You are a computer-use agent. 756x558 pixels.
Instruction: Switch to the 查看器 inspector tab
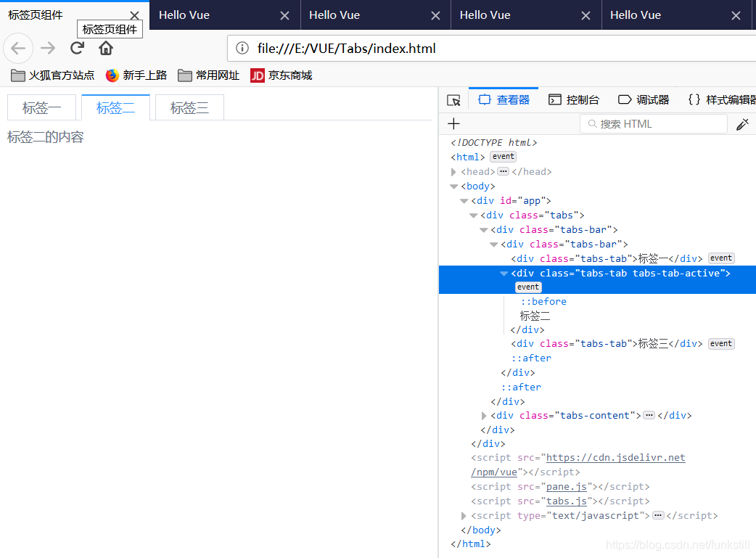[x=504, y=100]
